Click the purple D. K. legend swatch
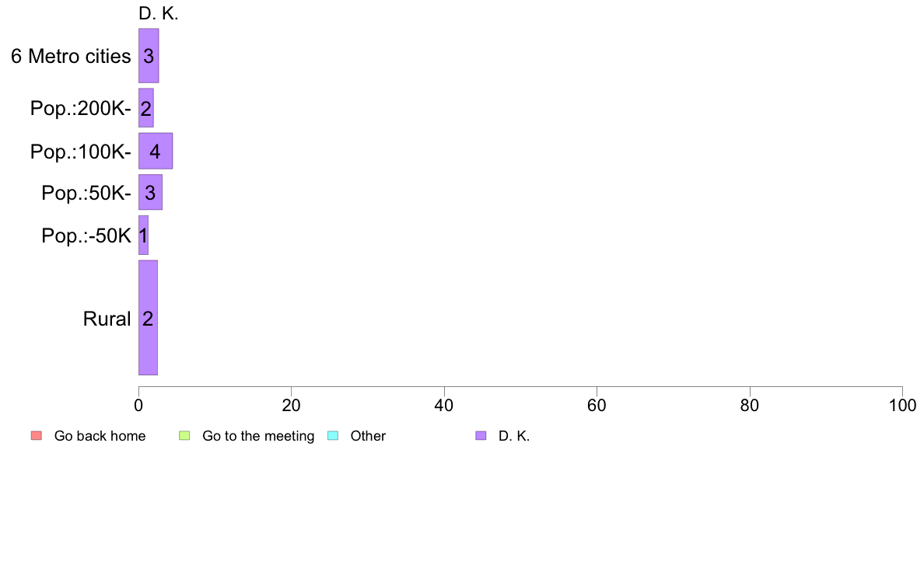 coord(481,436)
